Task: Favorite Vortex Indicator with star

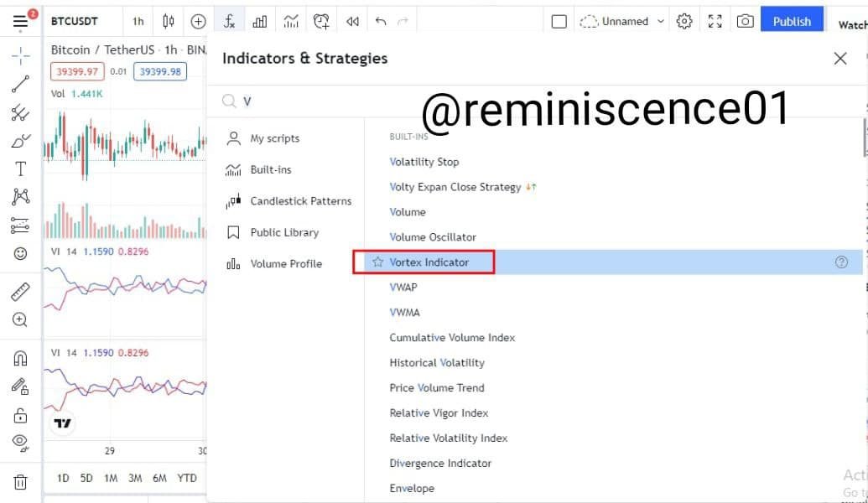Action: [378, 262]
